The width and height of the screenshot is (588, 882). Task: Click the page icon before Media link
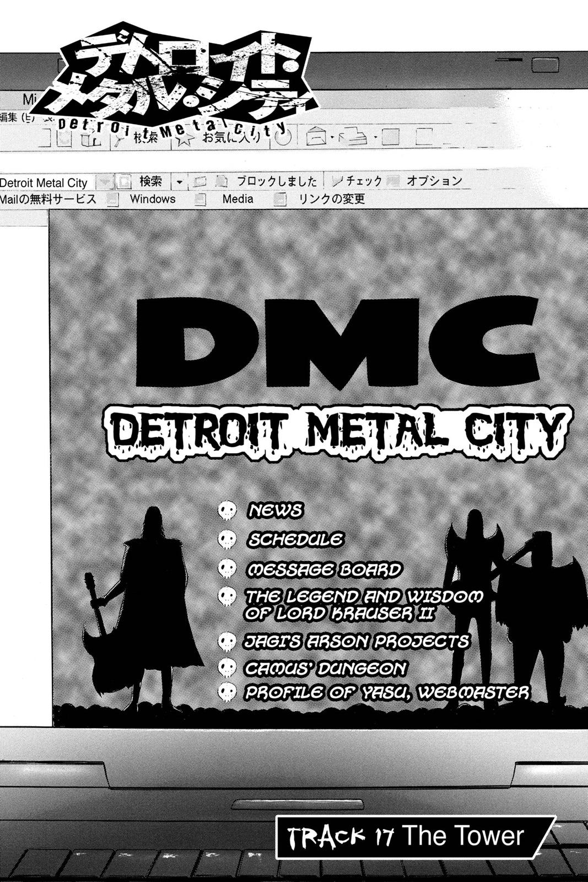201,199
